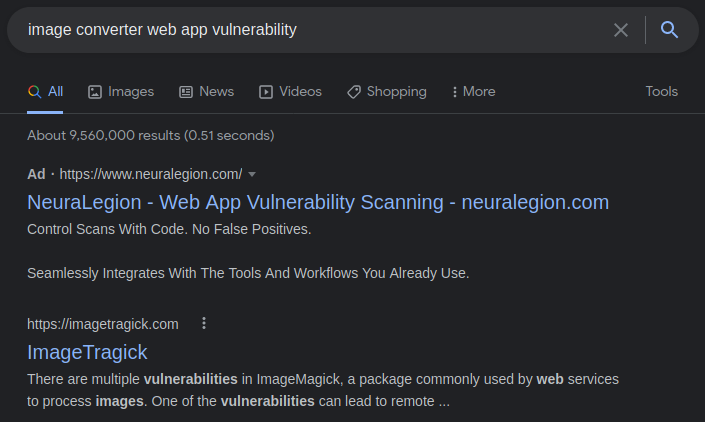Click the Videos tab play icon

click(266, 92)
